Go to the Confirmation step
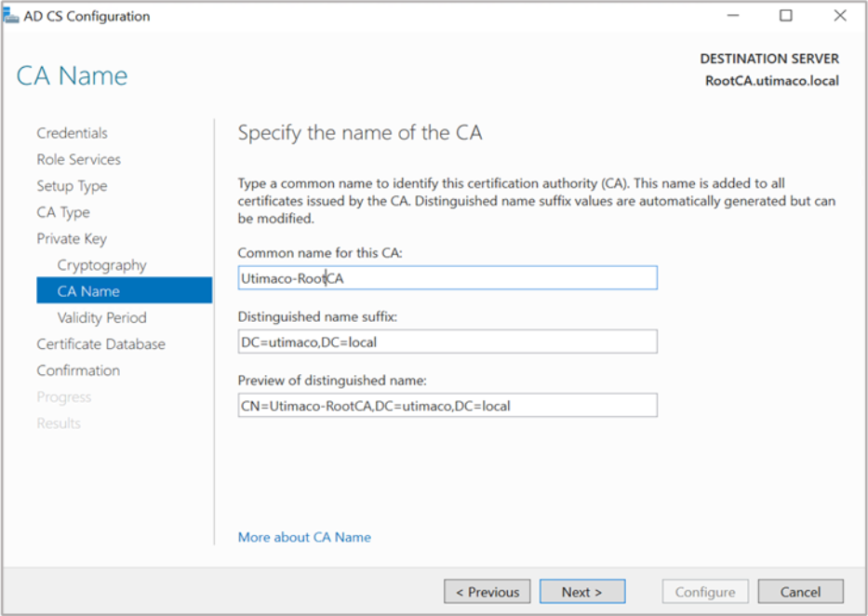 (78, 370)
